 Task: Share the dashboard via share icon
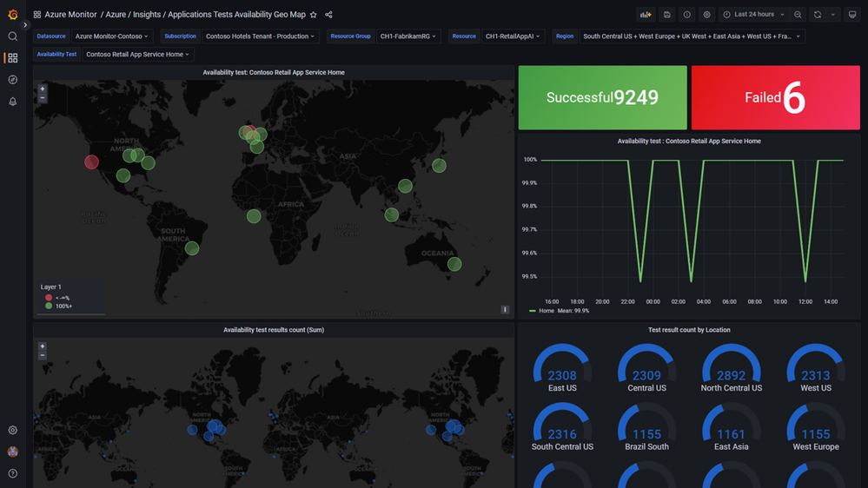point(328,15)
